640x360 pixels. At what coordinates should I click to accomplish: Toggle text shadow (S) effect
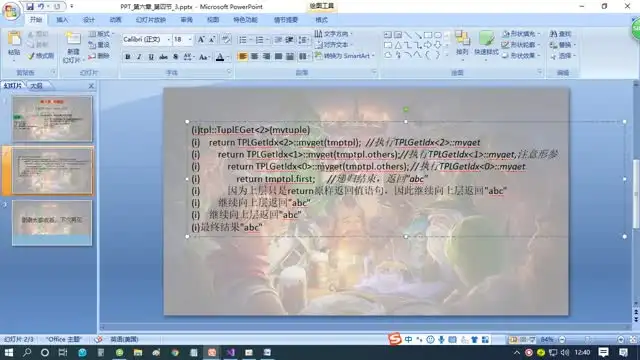coord(175,57)
